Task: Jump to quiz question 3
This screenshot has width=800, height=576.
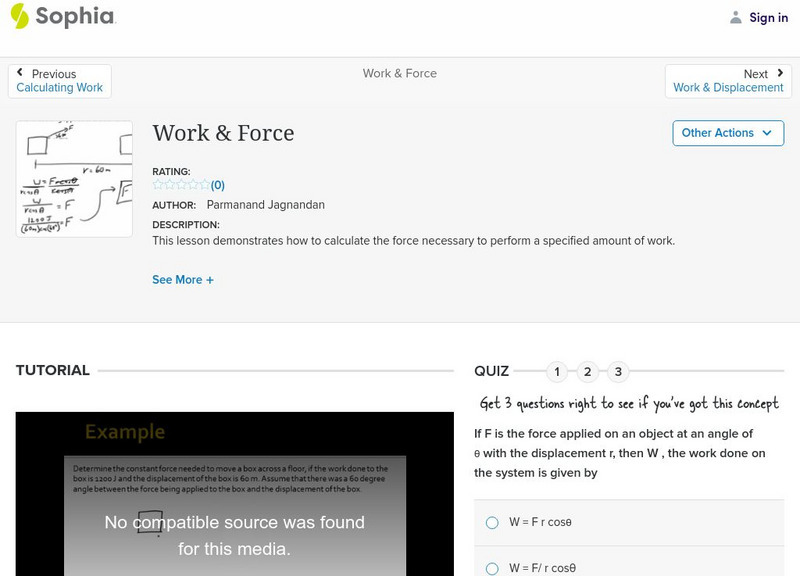Action: (x=618, y=371)
